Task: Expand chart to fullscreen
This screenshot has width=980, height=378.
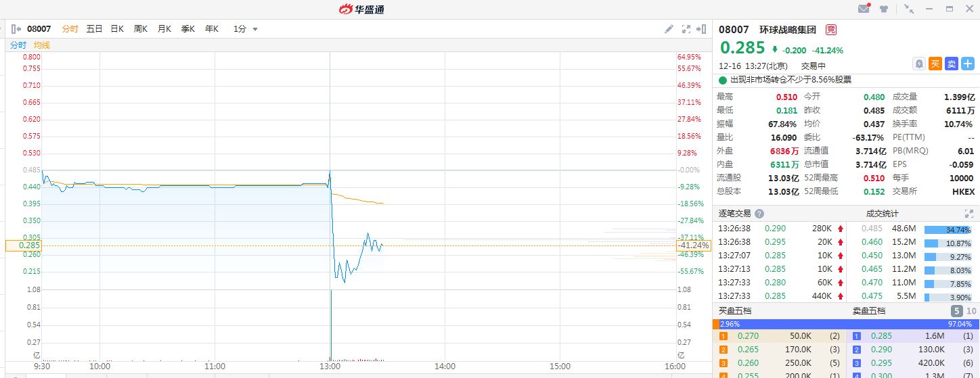Action: (686, 29)
